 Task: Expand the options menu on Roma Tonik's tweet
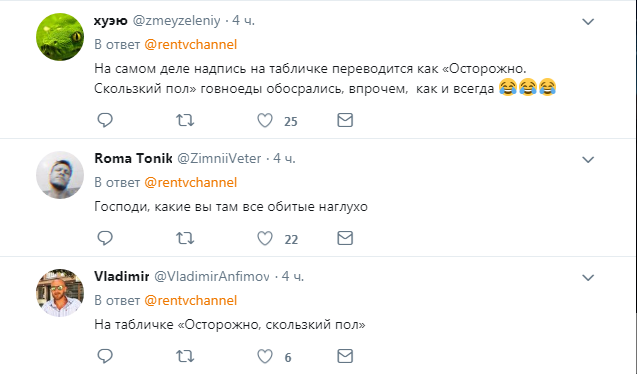pos(588,160)
